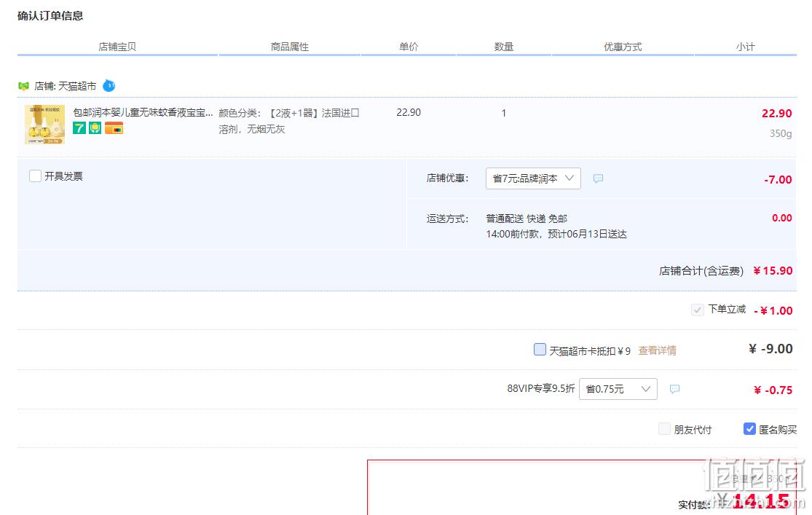Click the 350g weight text
This screenshot has width=812, height=515.
tap(781, 133)
